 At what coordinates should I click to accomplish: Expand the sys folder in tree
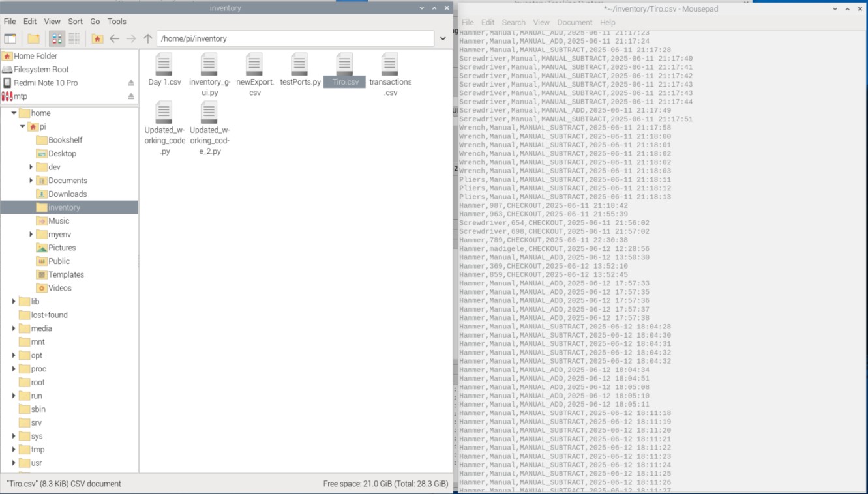[x=14, y=436]
